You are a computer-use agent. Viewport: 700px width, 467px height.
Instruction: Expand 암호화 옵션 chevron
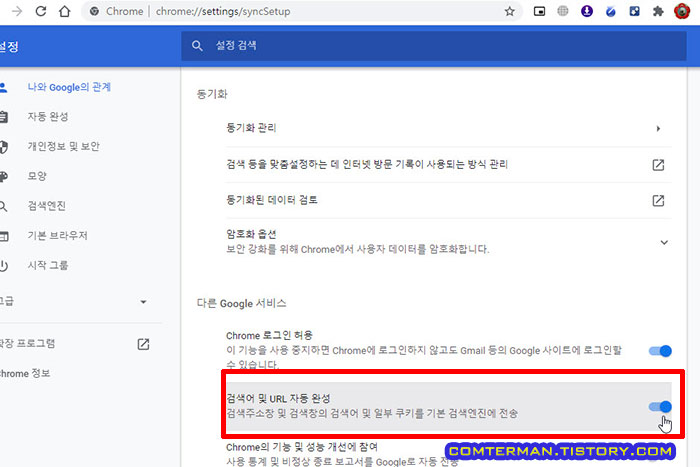click(x=664, y=242)
